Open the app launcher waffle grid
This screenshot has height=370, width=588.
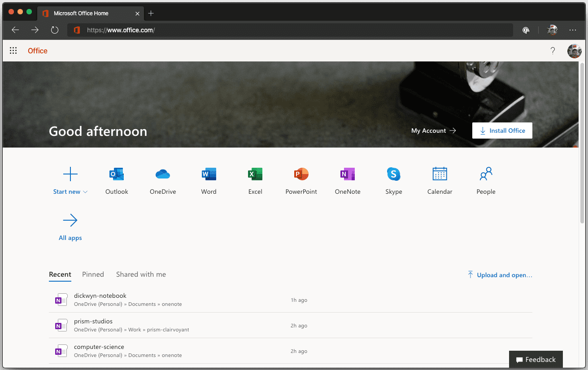pos(13,51)
